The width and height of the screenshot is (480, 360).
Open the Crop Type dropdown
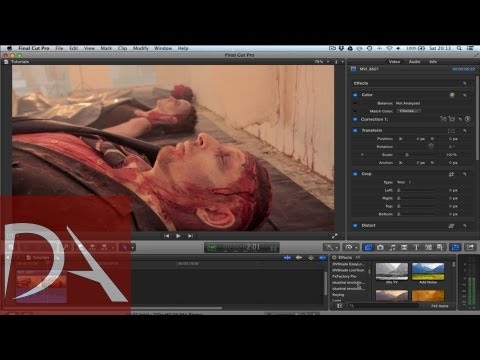(x=404, y=182)
